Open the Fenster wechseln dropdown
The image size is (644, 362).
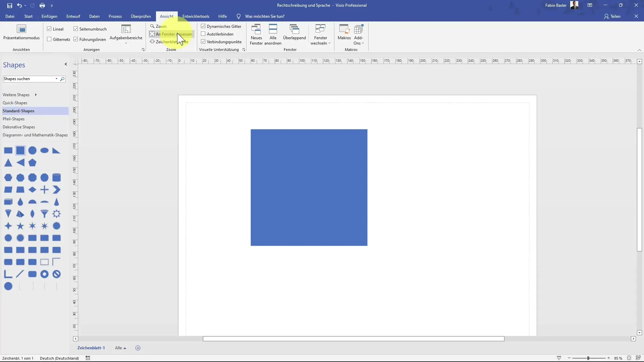[x=320, y=35]
